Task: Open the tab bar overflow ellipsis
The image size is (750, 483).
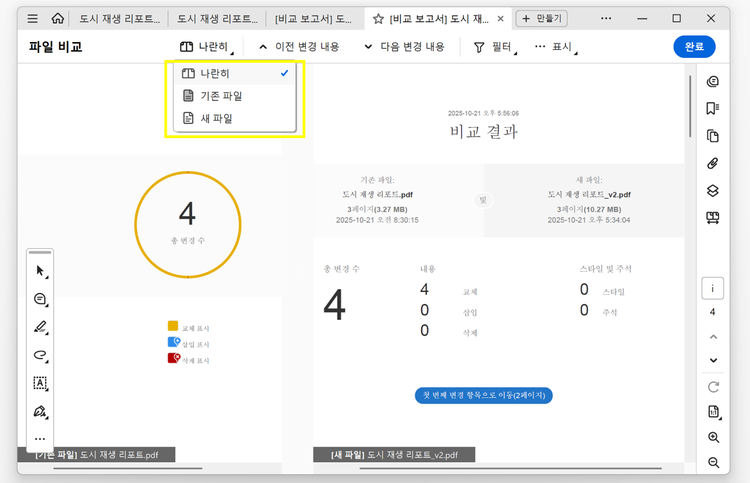Action: (606, 19)
